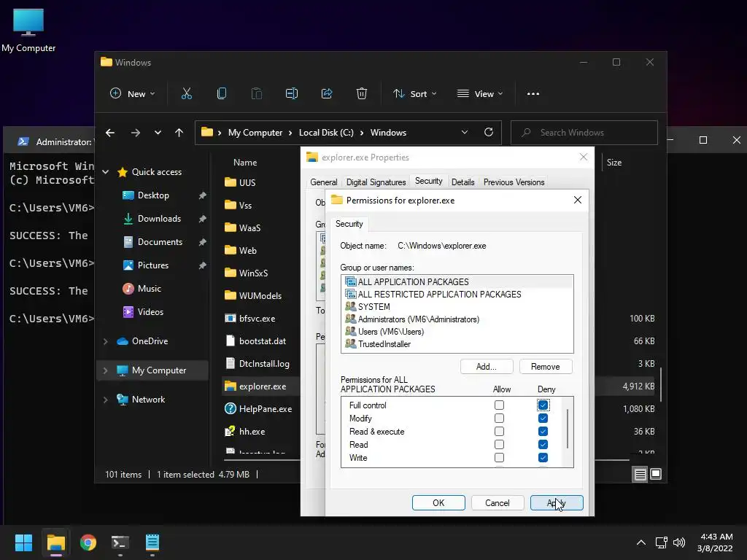The height and width of the screenshot is (560, 747).
Task: Open volume control tray icon
Action: point(679,542)
